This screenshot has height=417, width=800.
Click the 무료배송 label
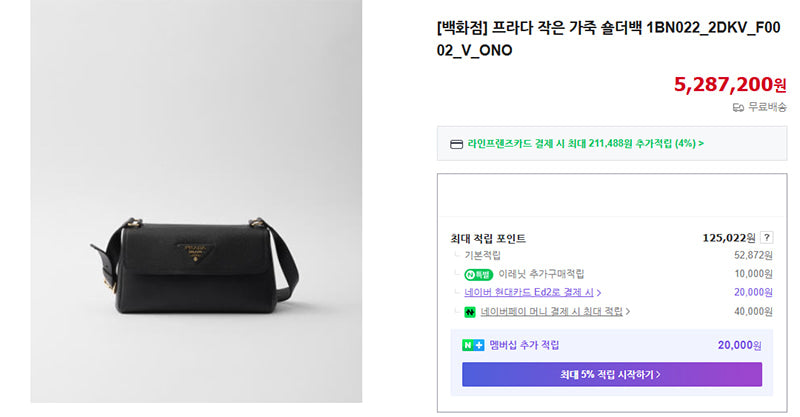point(767,107)
